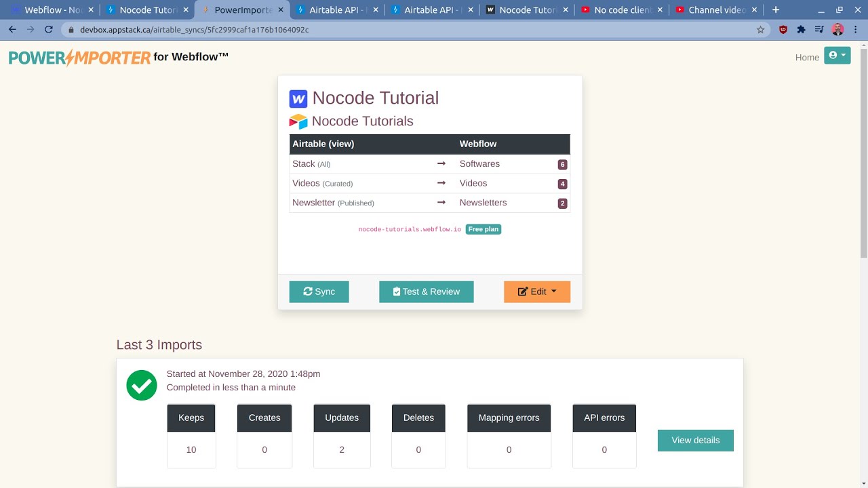Click the green checkmark import status icon
This screenshot has width=868, height=488.
pyautogui.click(x=142, y=385)
